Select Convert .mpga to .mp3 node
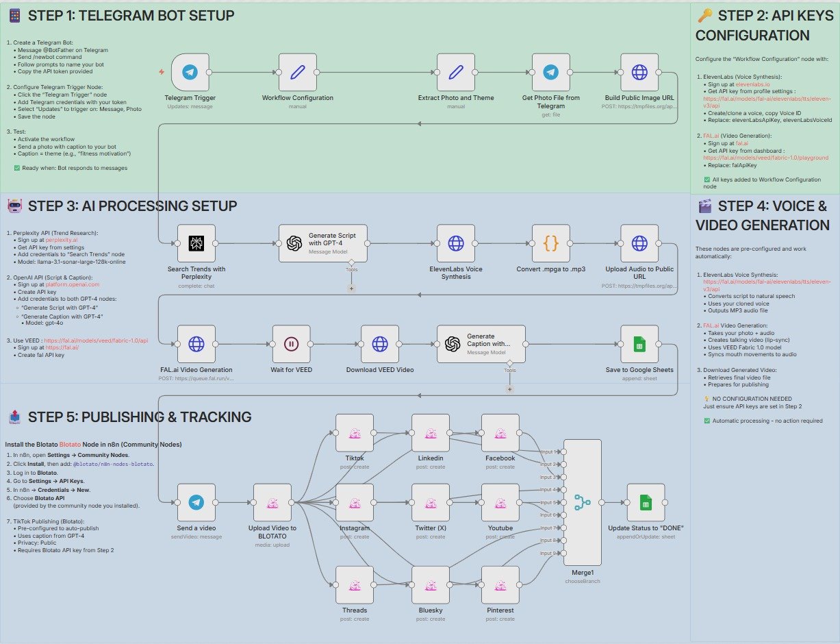Screen dimensions: 840x644 tap(550, 243)
